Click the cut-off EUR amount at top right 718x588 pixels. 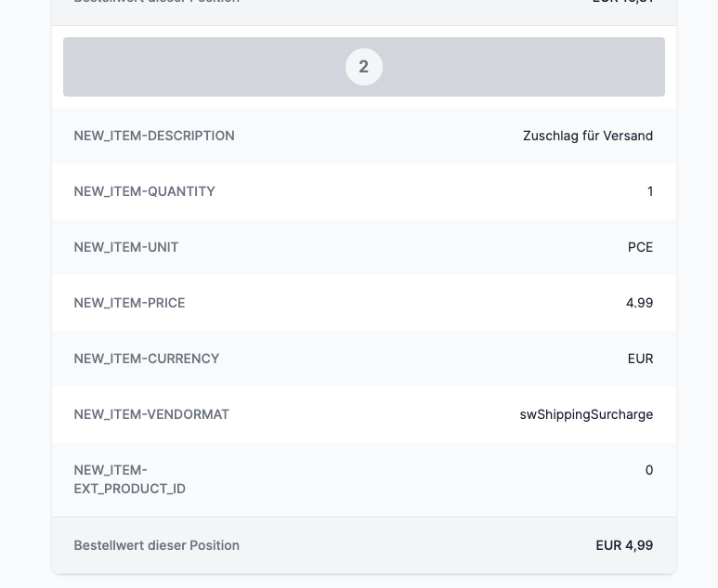(x=622, y=2)
